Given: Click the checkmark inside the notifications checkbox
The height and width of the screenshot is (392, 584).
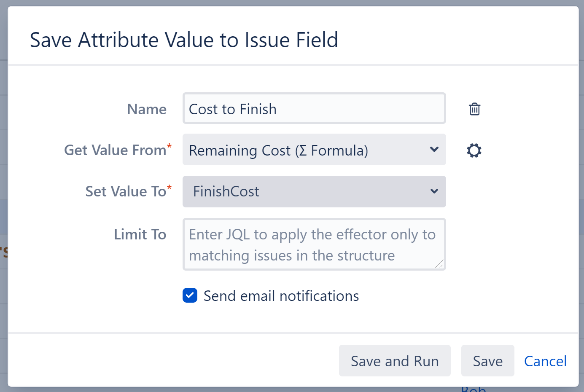Looking at the screenshot, I should pyautogui.click(x=190, y=295).
